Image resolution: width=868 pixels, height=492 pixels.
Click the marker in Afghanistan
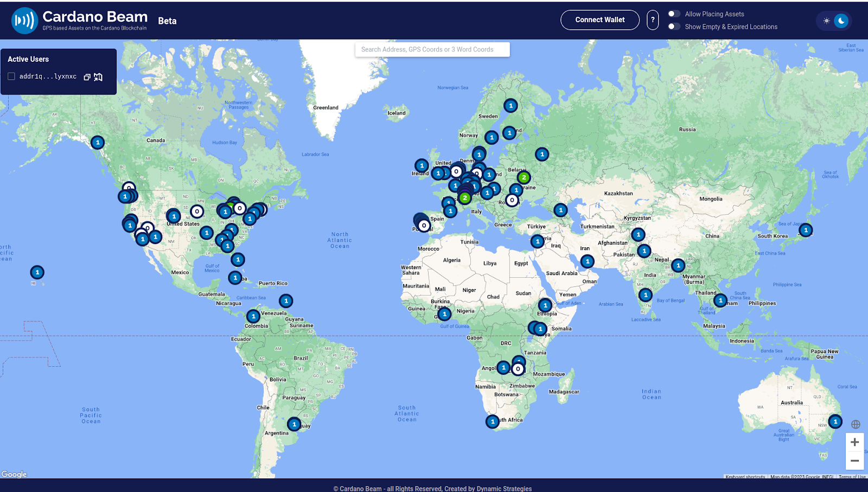pyautogui.click(x=638, y=235)
